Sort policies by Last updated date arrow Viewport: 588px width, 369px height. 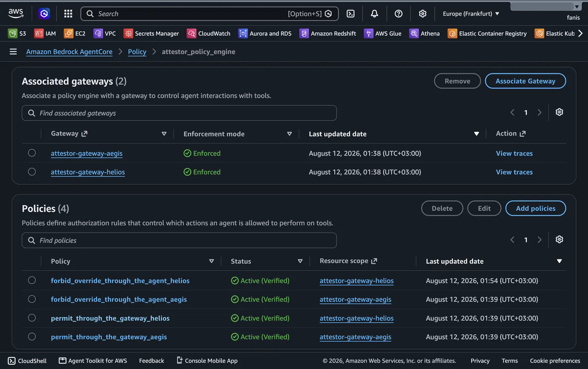(x=559, y=261)
